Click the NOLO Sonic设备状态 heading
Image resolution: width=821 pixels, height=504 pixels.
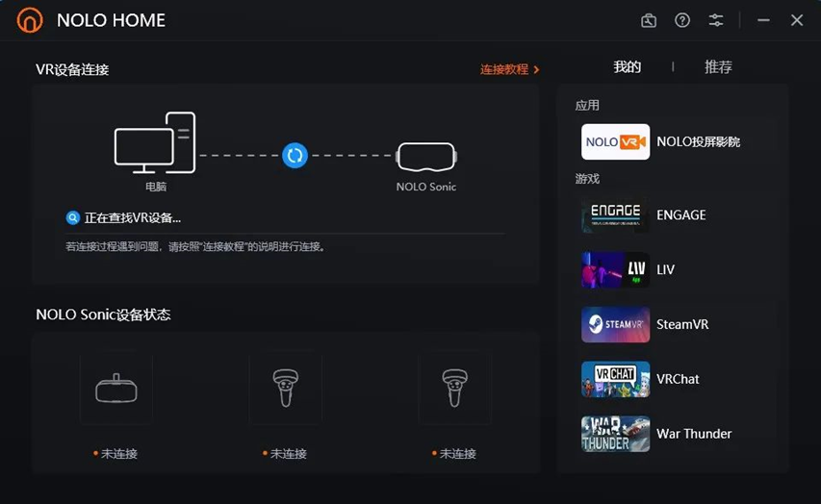[103, 315]
